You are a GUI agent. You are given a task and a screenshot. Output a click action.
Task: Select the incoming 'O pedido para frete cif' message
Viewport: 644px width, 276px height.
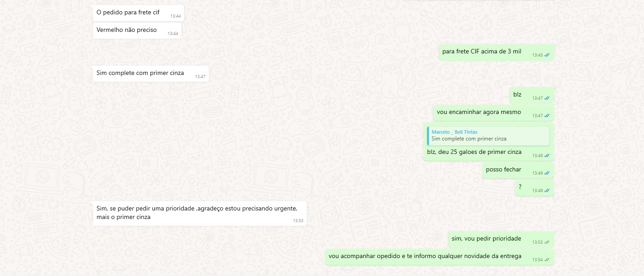point(138,13)
